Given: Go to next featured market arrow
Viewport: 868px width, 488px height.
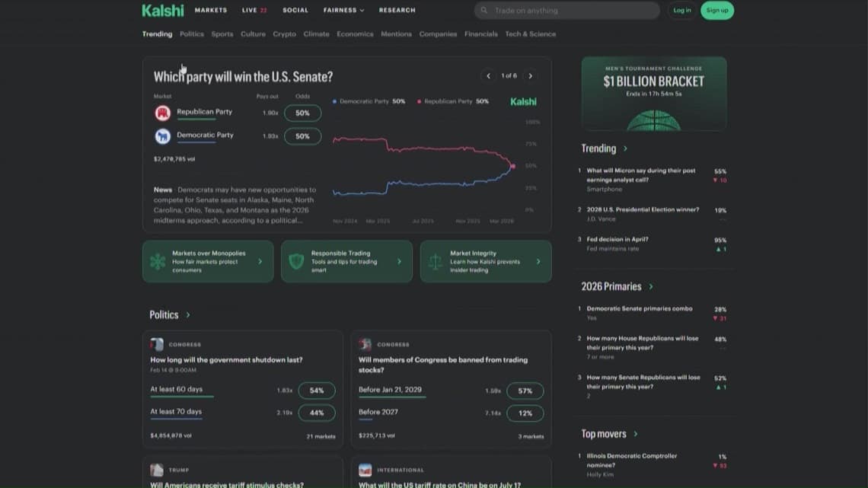Looking at the screenshot, I should click(531, 76).
